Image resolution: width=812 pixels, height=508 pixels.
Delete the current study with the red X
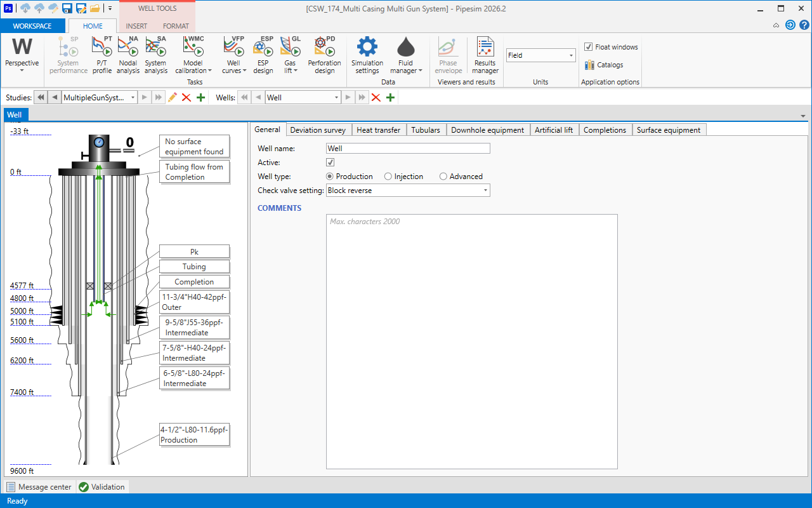(x=187, y=97)
